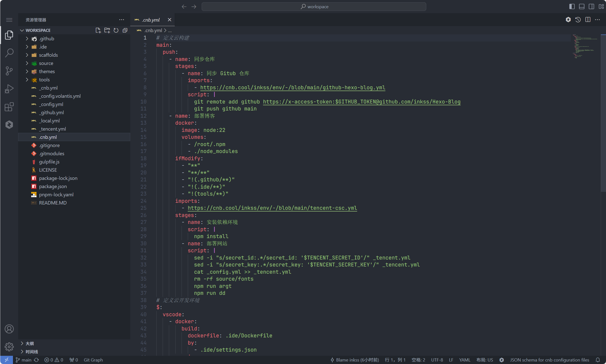Screen dimensions: 606x364
Task: Select the .cnb.yml editor tab
Action: (x=151, y=20)
